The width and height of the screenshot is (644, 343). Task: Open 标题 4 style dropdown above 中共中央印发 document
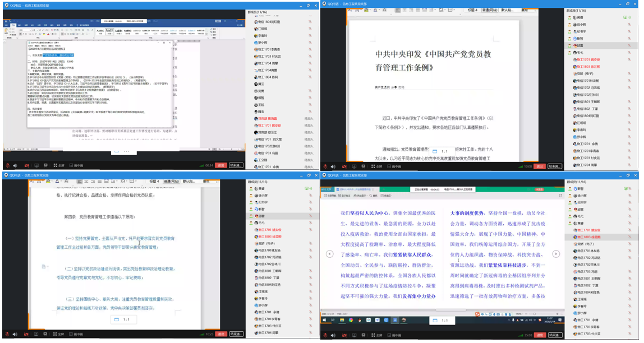(472, 10)
